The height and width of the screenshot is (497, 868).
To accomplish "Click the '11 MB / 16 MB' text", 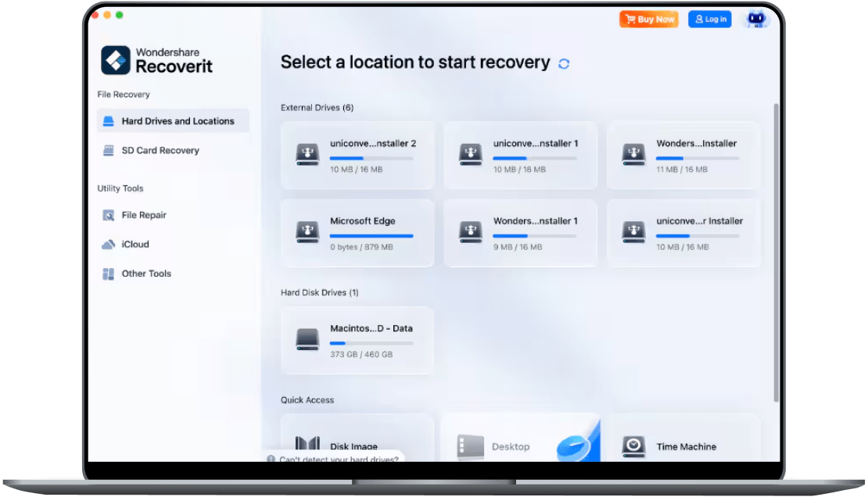I will tap(682, 170).
